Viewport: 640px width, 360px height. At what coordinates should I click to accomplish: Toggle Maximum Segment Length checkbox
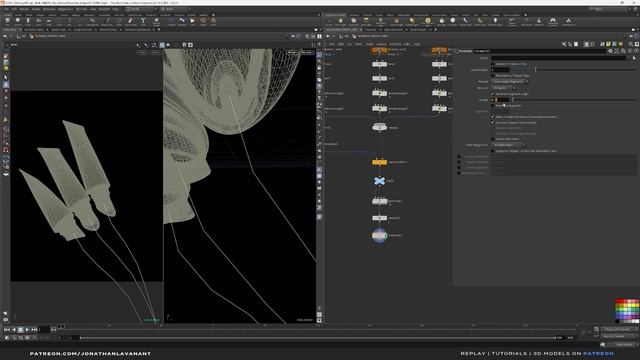(493, 94)
